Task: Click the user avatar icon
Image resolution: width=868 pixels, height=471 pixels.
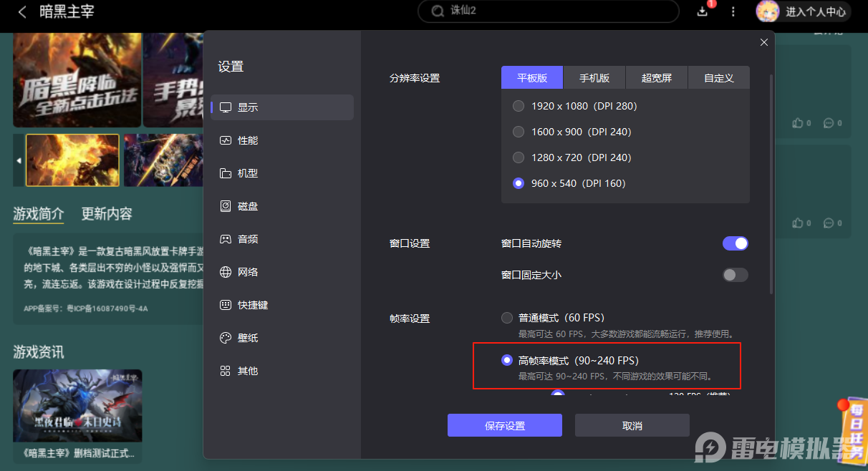Action: 768,11
